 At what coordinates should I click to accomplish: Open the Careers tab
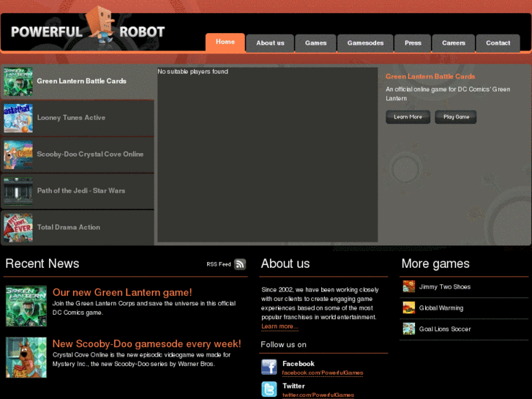pyautogui.click(x=454, y=43)
